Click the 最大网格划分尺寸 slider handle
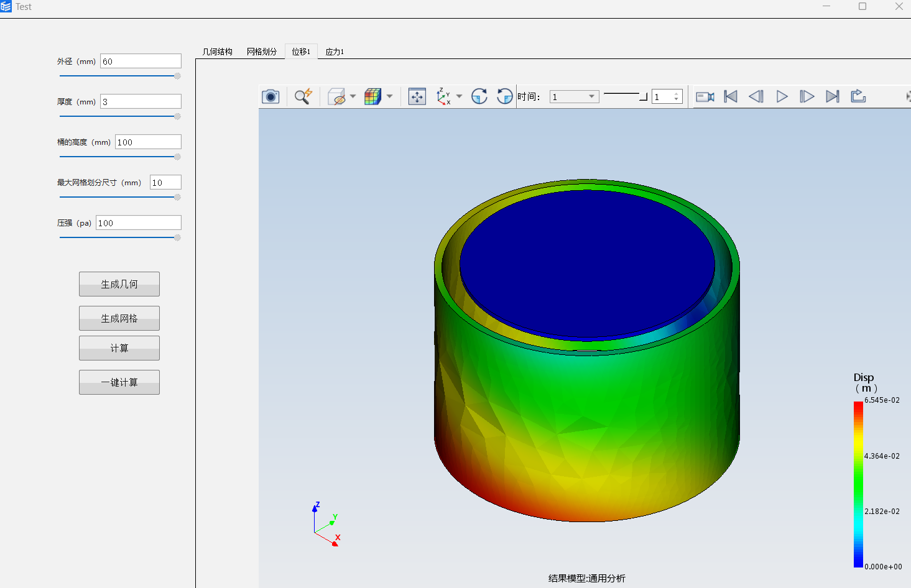Image resolution: width=911 pixels, height=588 pixels. point(177,197)
